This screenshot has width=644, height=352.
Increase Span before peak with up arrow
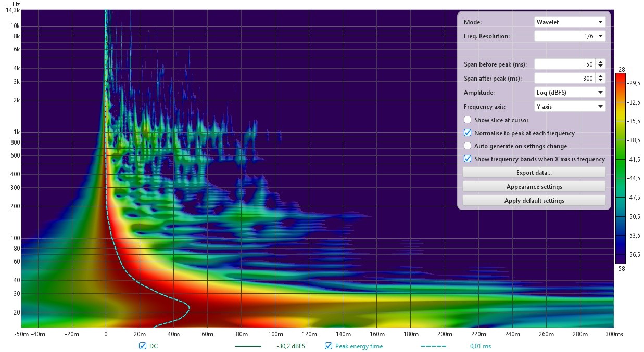coord(600,62)
